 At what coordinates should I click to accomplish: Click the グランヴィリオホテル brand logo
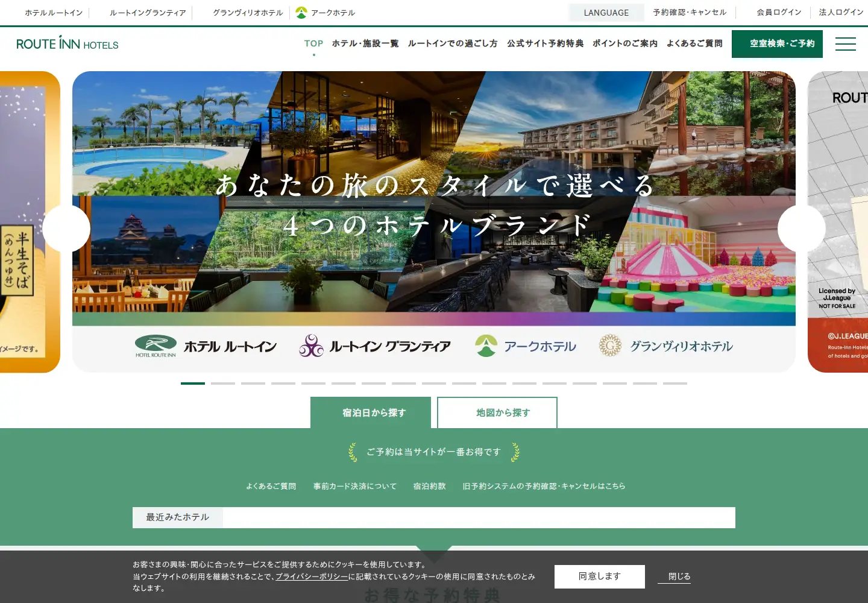[x=665, y=346]
